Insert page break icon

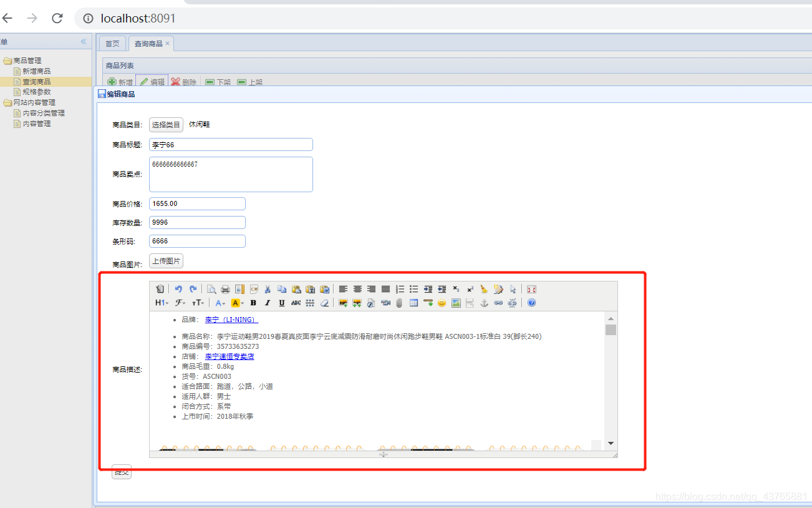tap(470, 303)
